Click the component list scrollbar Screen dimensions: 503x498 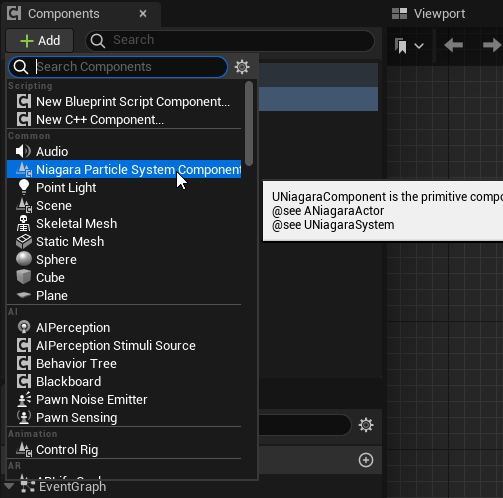click(x=249, y=123)
